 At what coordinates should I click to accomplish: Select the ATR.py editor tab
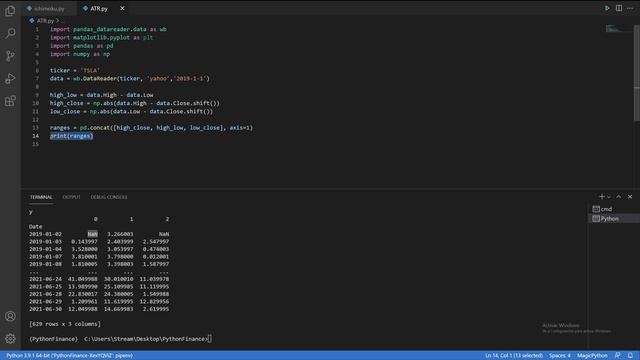[x=99, y=8]
